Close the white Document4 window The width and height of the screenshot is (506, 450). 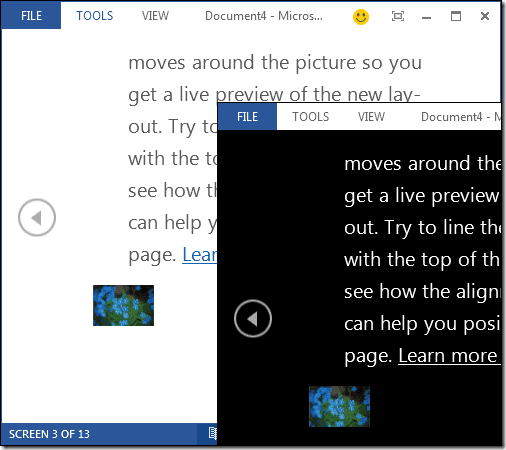pyautogui.click(x=485, y=16)
